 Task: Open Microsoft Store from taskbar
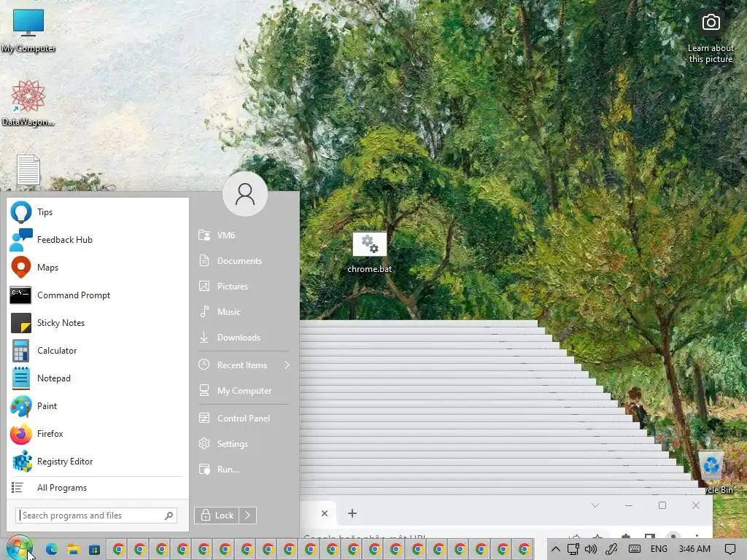[x=95, y=550]
